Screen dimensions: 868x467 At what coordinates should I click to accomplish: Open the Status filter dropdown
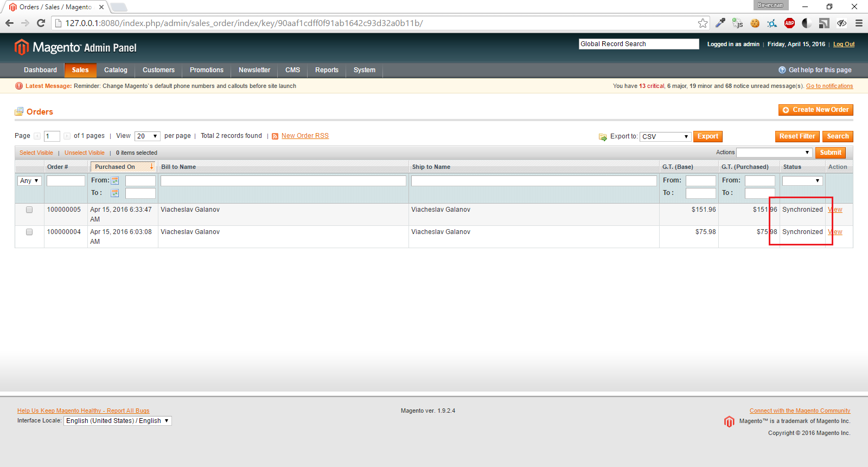pos(802,181)
